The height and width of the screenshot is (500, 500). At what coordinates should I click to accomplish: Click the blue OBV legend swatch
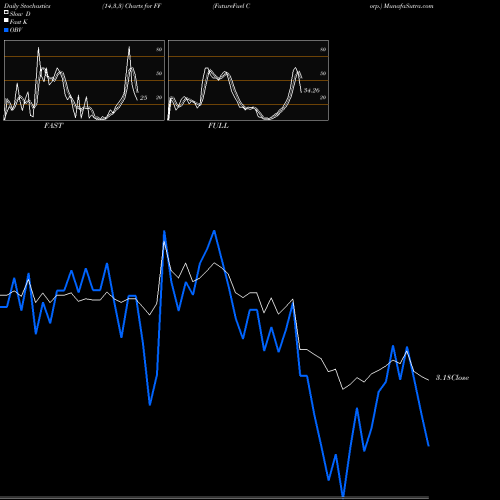pyautogui.click(x=6, y=30)
